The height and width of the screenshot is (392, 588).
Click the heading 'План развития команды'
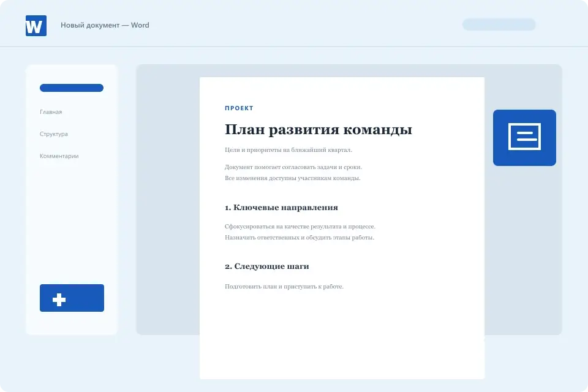tap(318, 129)
